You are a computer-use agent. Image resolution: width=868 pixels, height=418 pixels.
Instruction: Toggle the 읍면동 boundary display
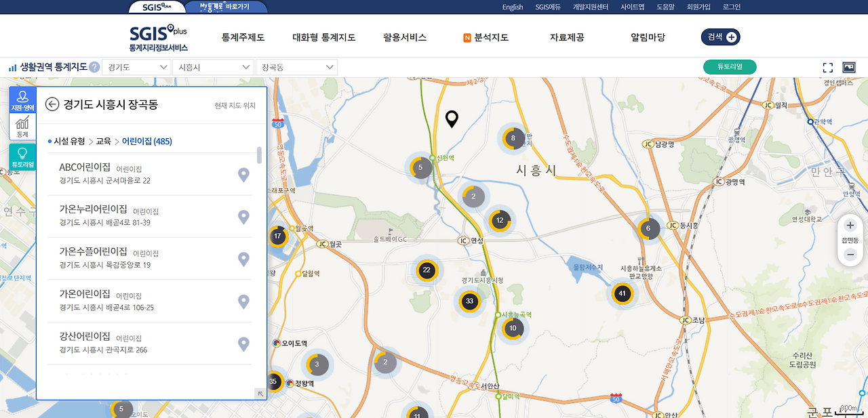[x=850, y=240]
